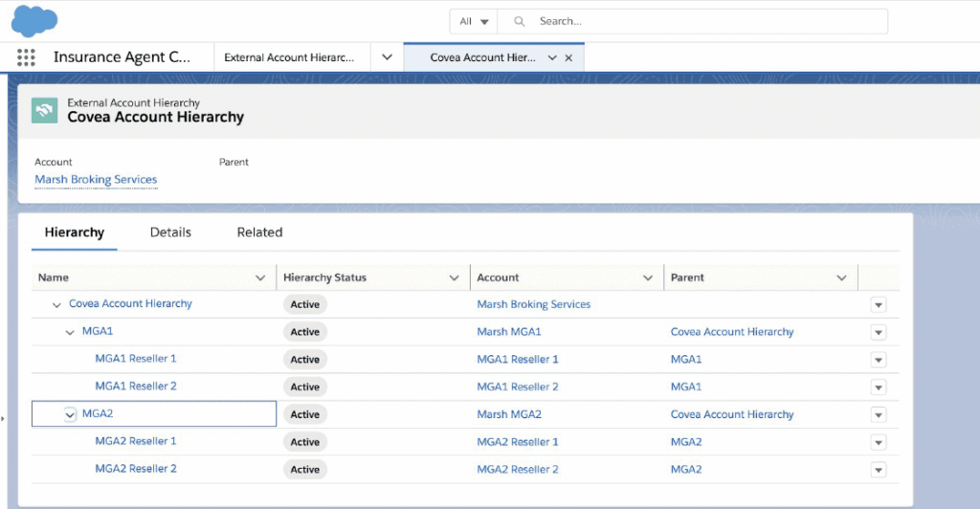Viewport: 980px width, 509px height.
Task: Open row actions for MGA2 Reseller 1
Action: (879, 442)
